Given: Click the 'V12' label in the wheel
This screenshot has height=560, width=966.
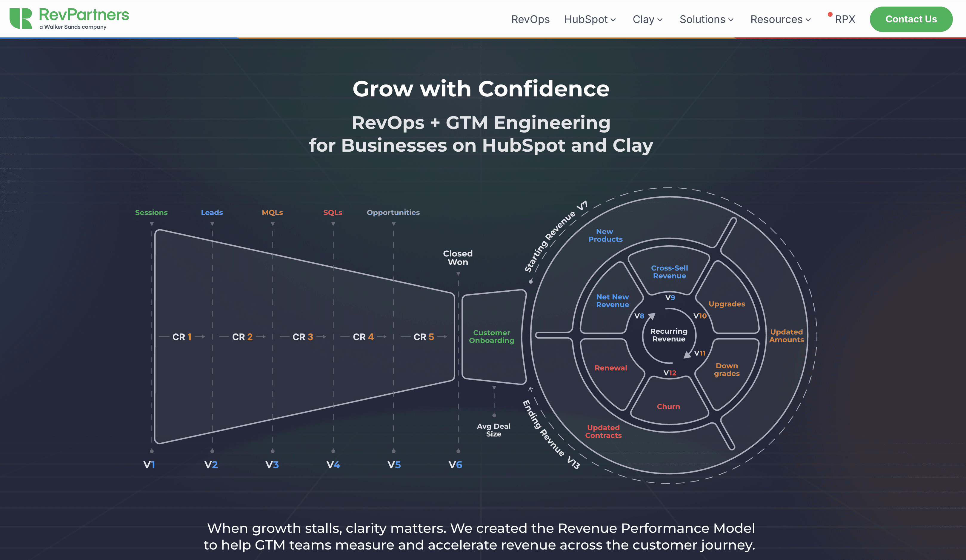Looking at the screenshot, I should (x=670, y=373).
